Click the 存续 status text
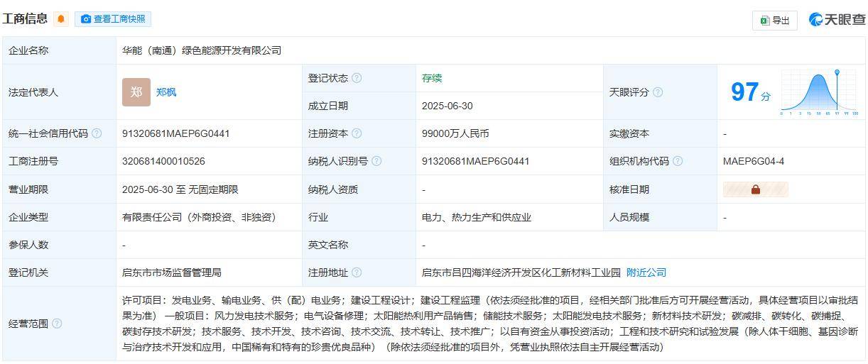Screen dimensions: 868x364 432,78
